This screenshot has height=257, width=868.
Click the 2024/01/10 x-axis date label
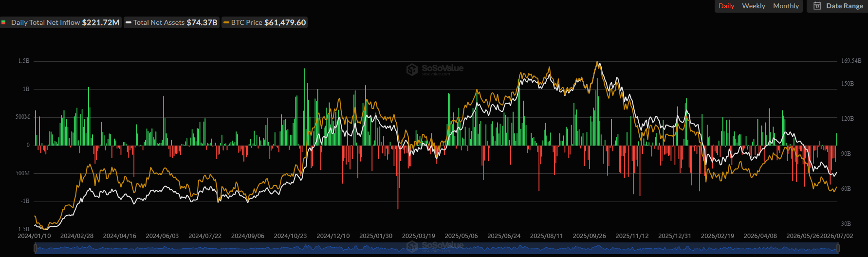click(x=34, y=236)
